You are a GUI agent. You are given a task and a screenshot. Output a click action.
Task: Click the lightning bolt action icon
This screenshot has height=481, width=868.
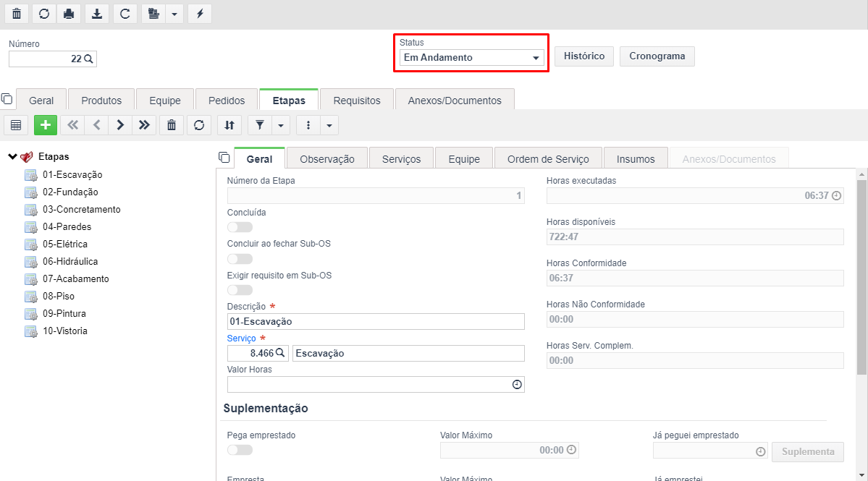tap(200, 14)
